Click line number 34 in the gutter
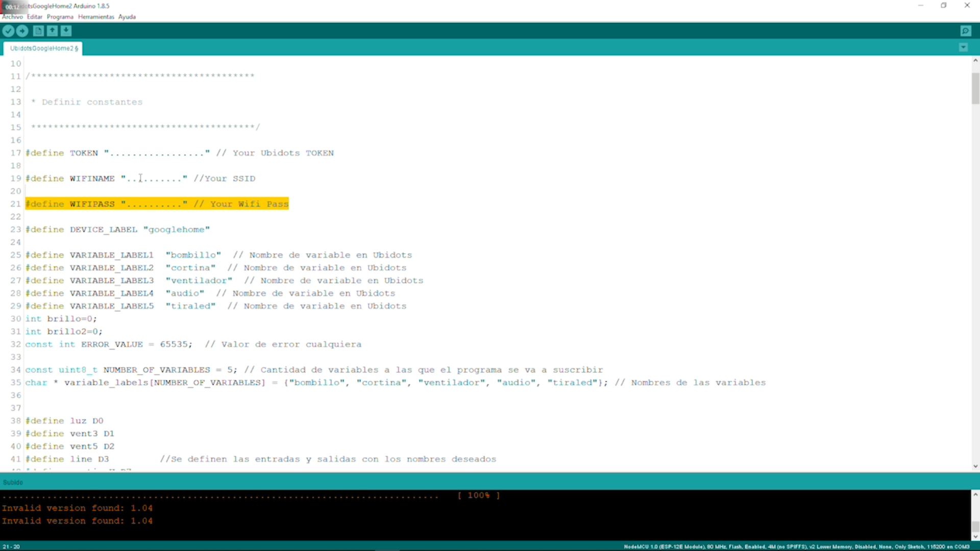Screen dimensions: 980x551 click(x=16, y=370)
